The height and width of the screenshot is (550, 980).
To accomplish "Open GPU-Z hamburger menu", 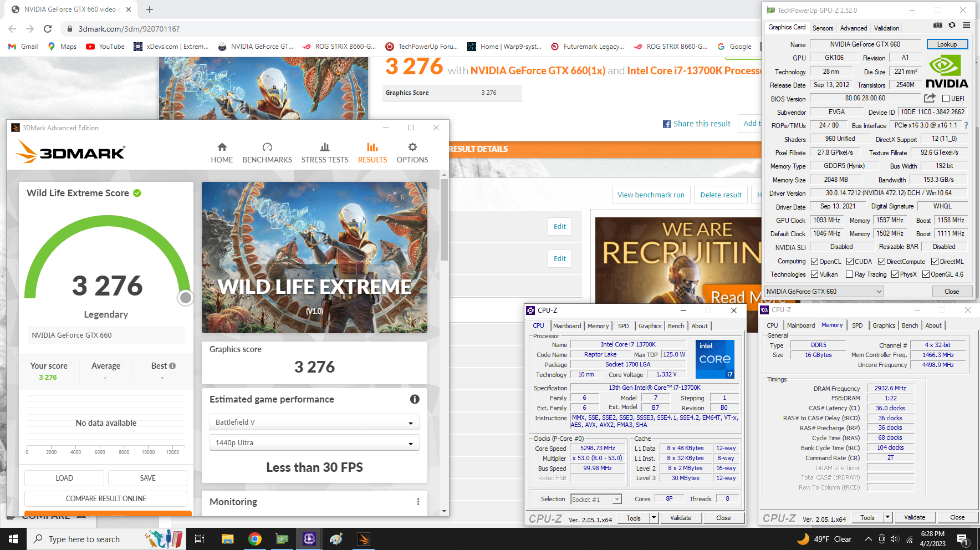I will click(x=966, y=26).
